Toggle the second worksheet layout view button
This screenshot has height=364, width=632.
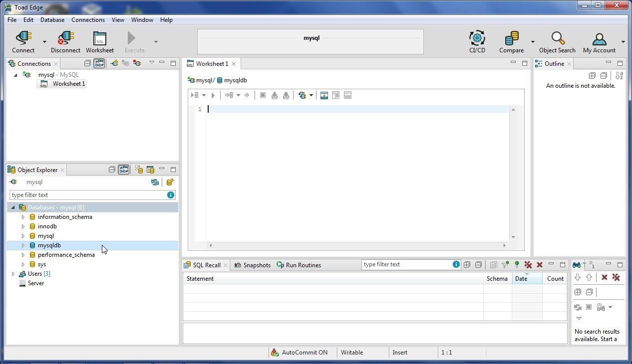click(336, 95)
